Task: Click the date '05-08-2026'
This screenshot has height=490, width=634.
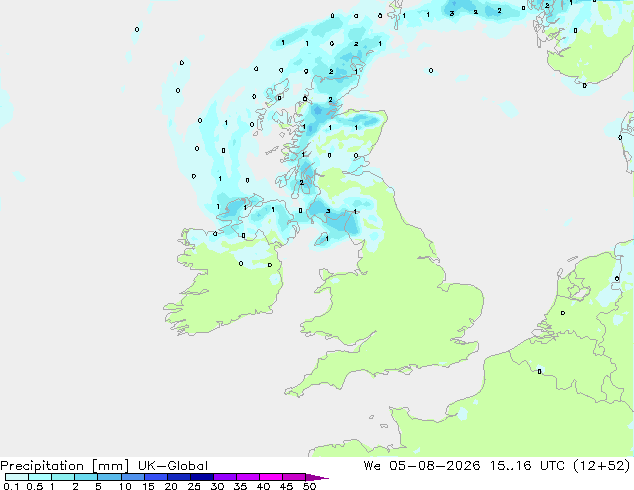Action: 435,466
